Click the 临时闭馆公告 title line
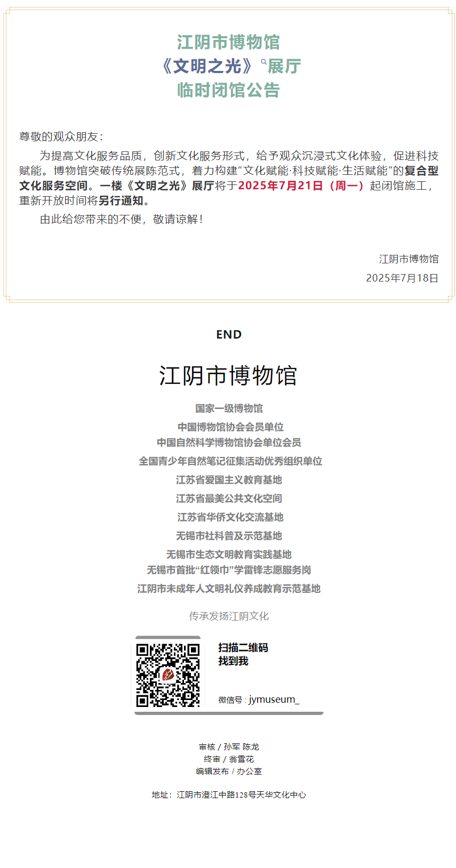The image size is (456, 868). [x=228, y=90]
